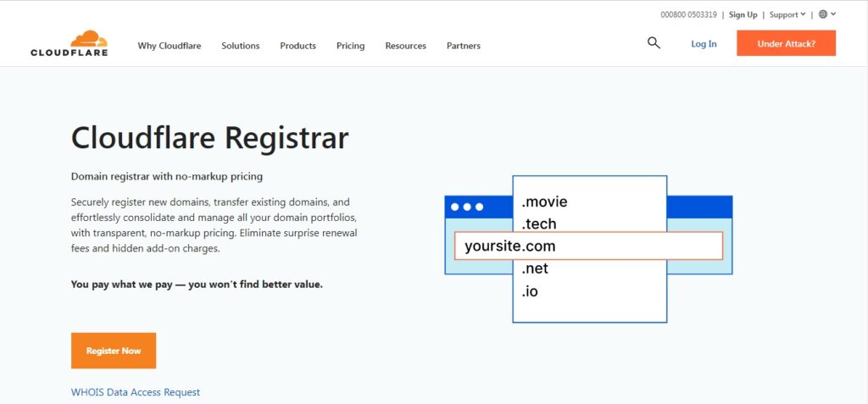The image size is (868, 404).
Task: Open the search magnifier icon
Action: 654,43
